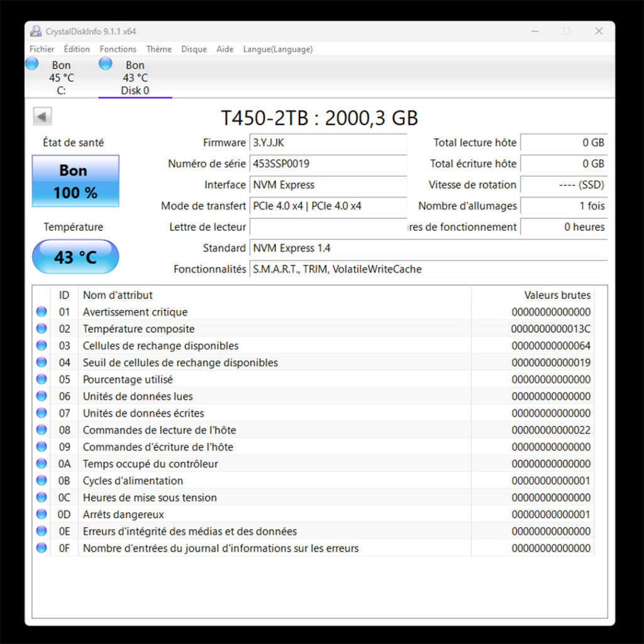Click the Total écriture hôte value 0 GB
Screen dimensions: 644x644
coord(564,164)
